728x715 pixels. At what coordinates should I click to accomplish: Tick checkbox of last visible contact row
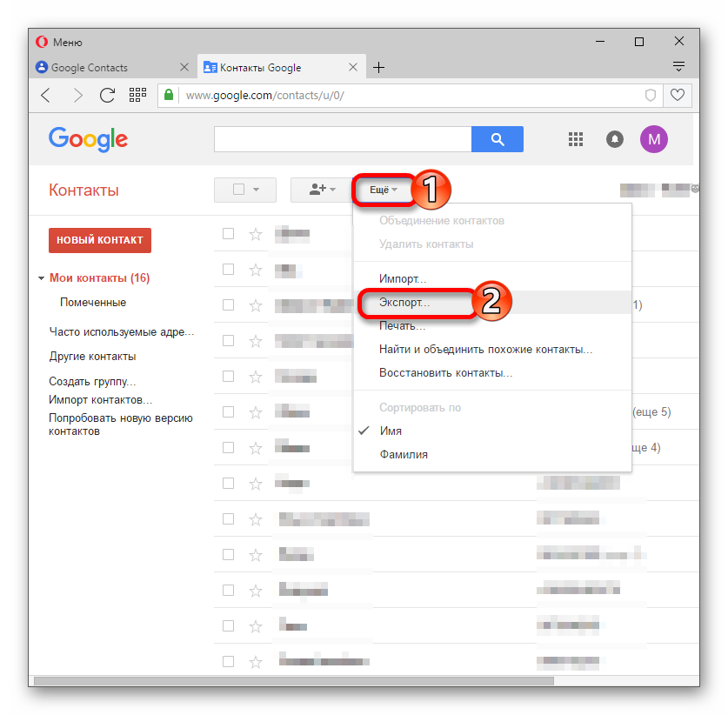(228, 662)
